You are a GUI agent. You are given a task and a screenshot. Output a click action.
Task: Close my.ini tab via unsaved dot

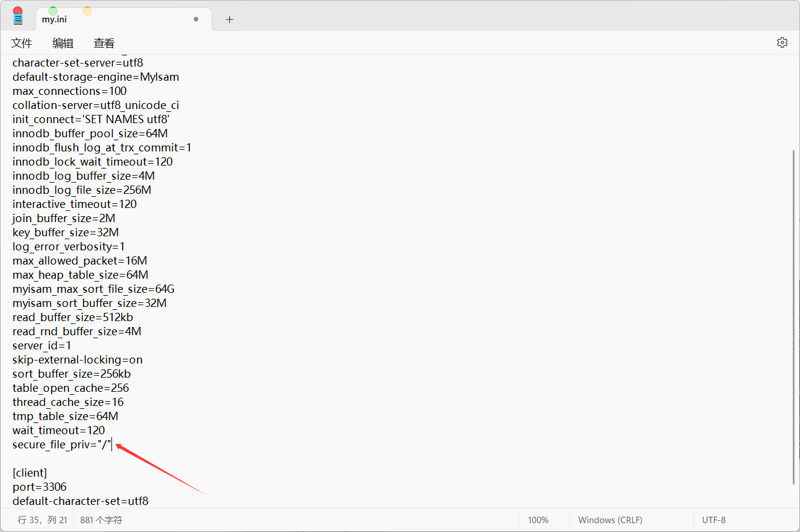pos(196,19)
